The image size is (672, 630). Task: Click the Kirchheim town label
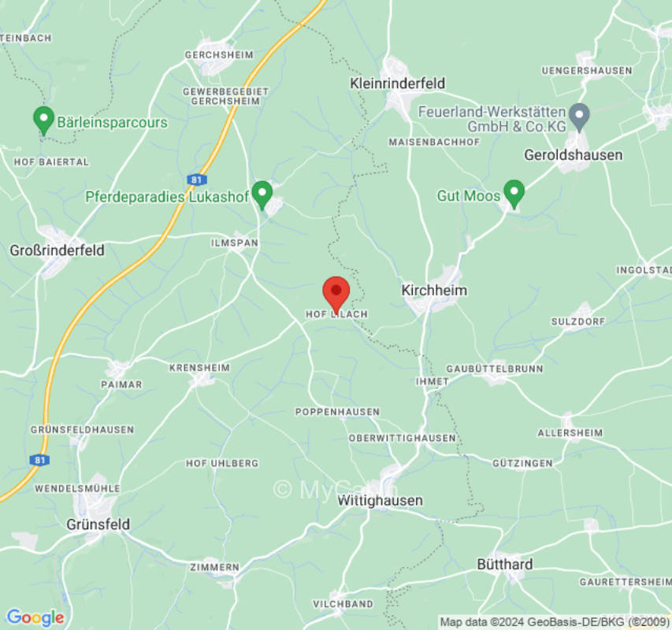(x=434, y=291)
